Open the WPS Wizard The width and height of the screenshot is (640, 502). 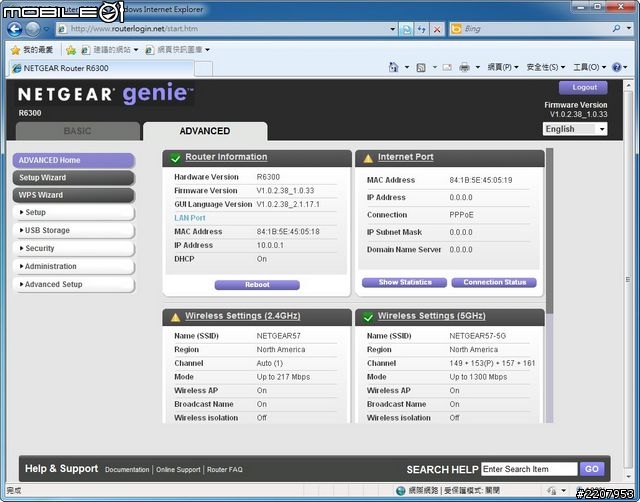[73, 195]
